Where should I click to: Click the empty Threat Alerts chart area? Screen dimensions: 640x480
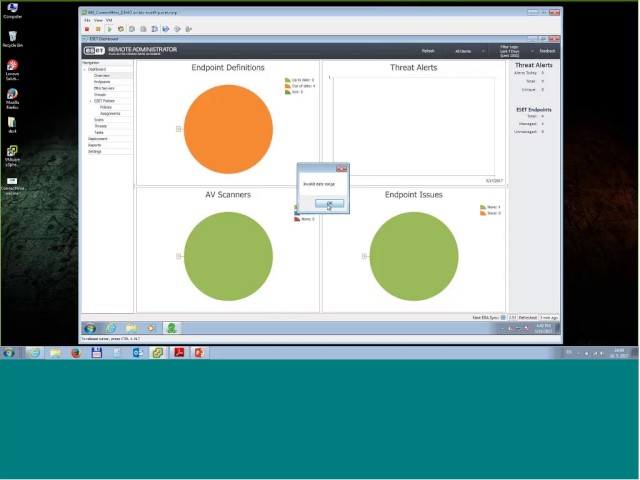(x=414, y=127)
